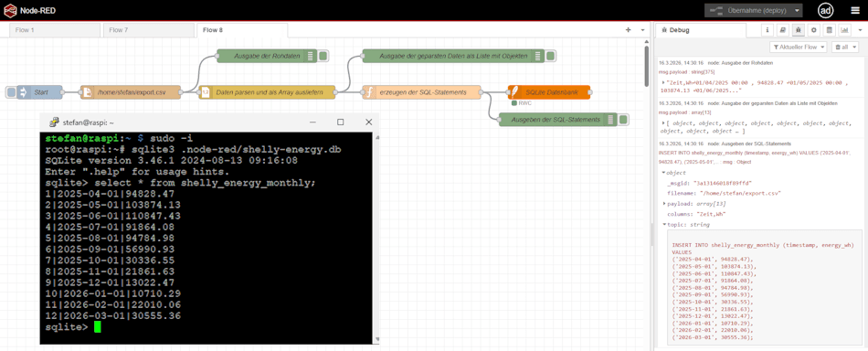Select the 'erzeugen der SQL-Statements' function node

(x=421, y=92)
